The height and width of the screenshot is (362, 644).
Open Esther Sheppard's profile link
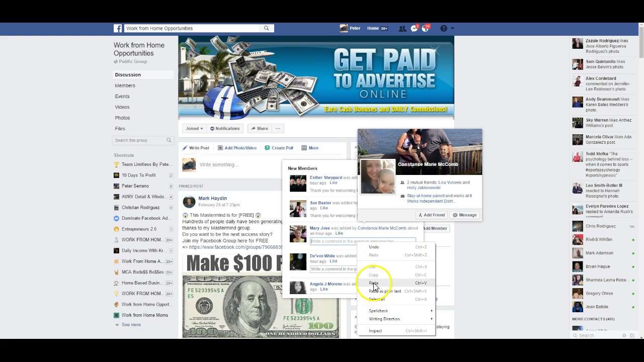pyautogui.click(x=326, y=177)
